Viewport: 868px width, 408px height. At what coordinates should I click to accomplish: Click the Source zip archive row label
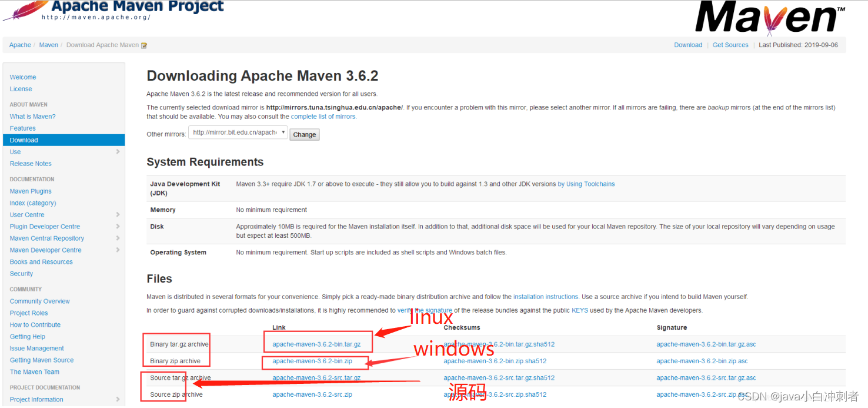pyautogui.click(x=176, y=394)
